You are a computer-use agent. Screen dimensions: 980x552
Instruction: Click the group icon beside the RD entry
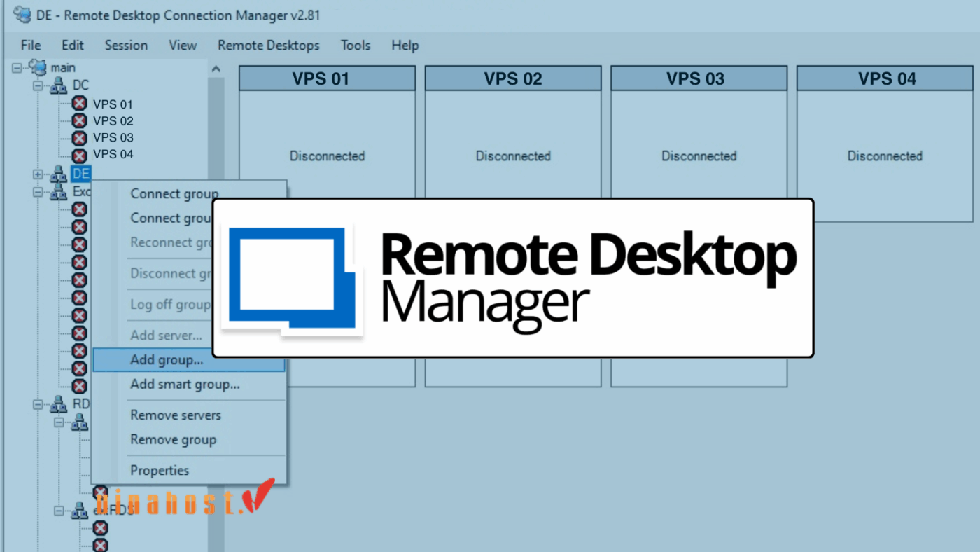[58, 403]
